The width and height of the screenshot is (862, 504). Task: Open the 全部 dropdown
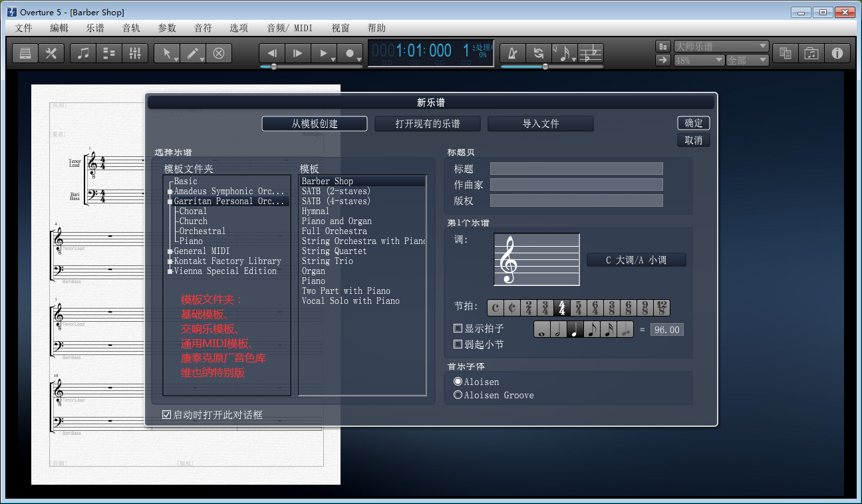pyautogui.click(x=748, y=61)
